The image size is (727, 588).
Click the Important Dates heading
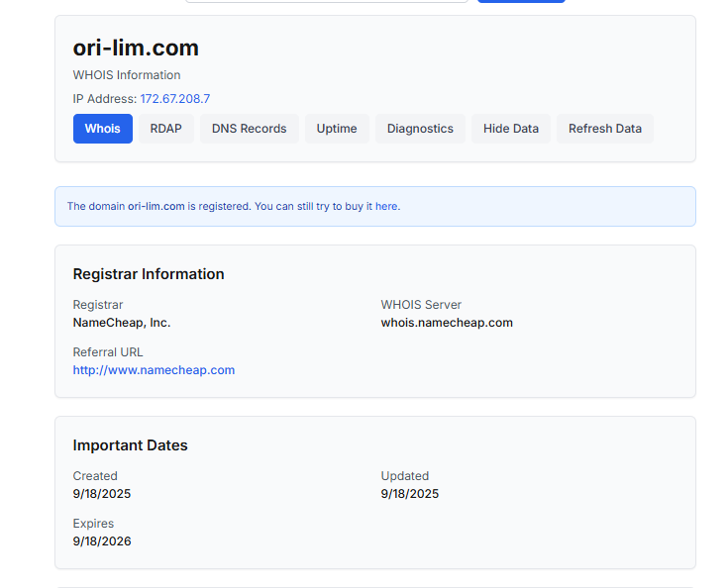[131, 444]
